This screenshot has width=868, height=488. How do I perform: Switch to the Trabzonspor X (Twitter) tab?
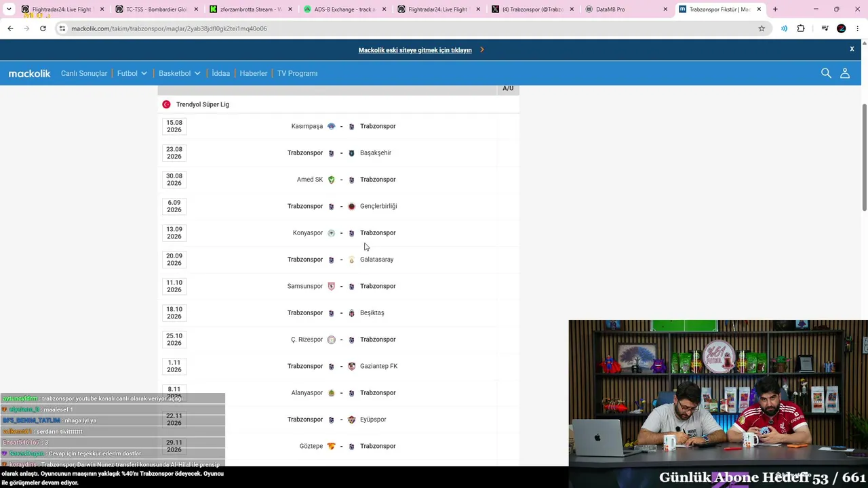coord(533,9)
